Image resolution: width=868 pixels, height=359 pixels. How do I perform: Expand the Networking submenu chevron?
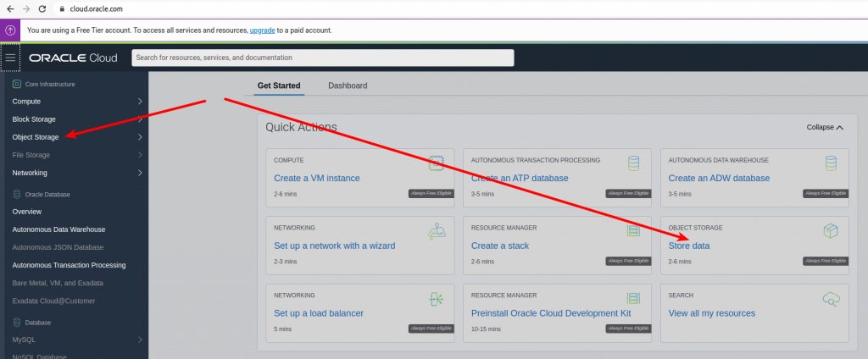click(x=140, y=173)
